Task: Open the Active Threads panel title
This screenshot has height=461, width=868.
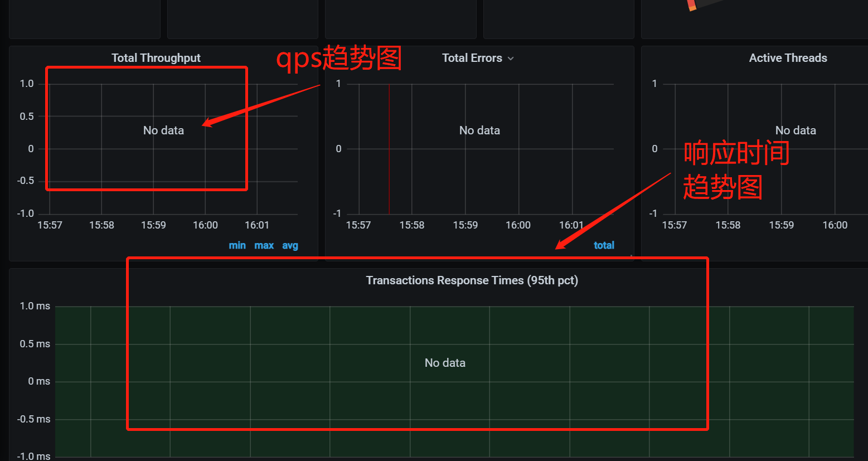Action: click(788, 58)
